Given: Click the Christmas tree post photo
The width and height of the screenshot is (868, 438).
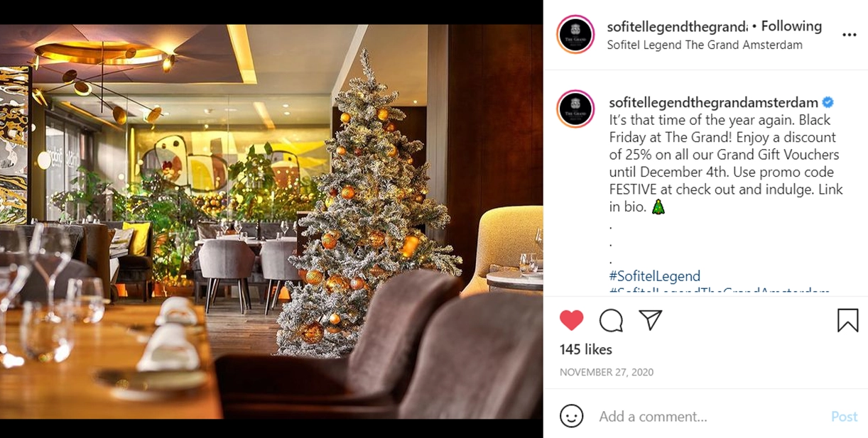Looking at the screenshot, I should (x=271, y=221).
